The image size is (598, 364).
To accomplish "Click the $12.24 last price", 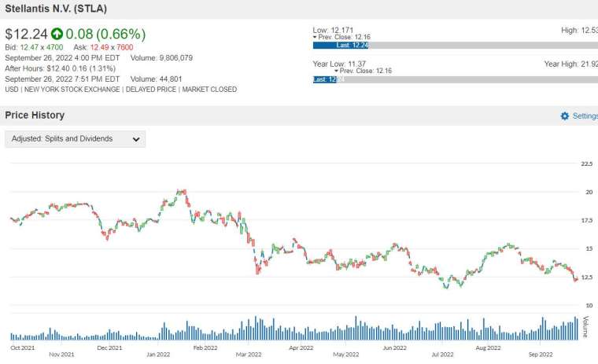I will pyautogui.click(x=26, y=34).
